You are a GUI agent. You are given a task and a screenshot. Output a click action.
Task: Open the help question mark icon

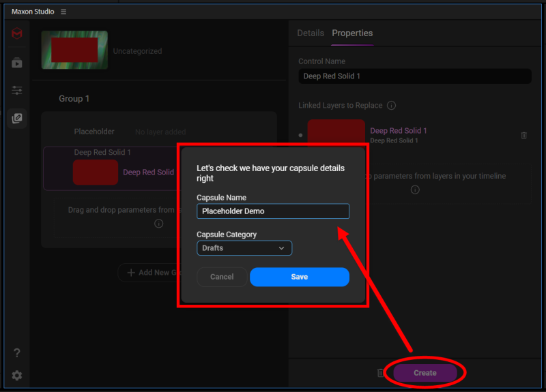point(16,353)
